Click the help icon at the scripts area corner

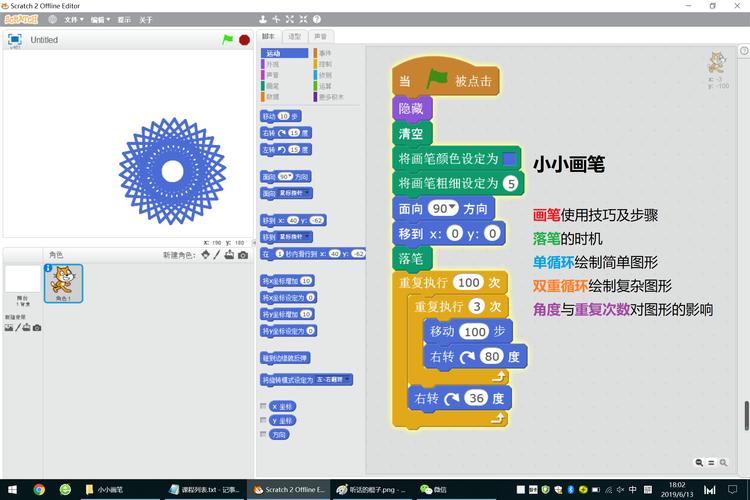(744, 51)
